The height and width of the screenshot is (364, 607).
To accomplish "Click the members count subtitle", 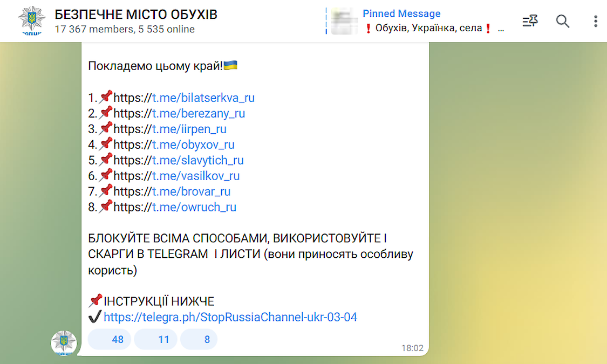I will click(x=125, y=30).
